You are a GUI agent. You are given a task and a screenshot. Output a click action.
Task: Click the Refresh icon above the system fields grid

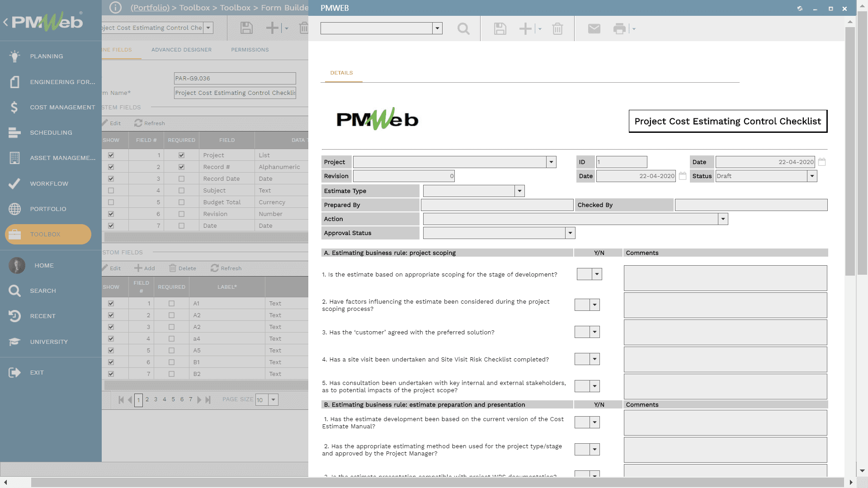(x=149, y=123)
